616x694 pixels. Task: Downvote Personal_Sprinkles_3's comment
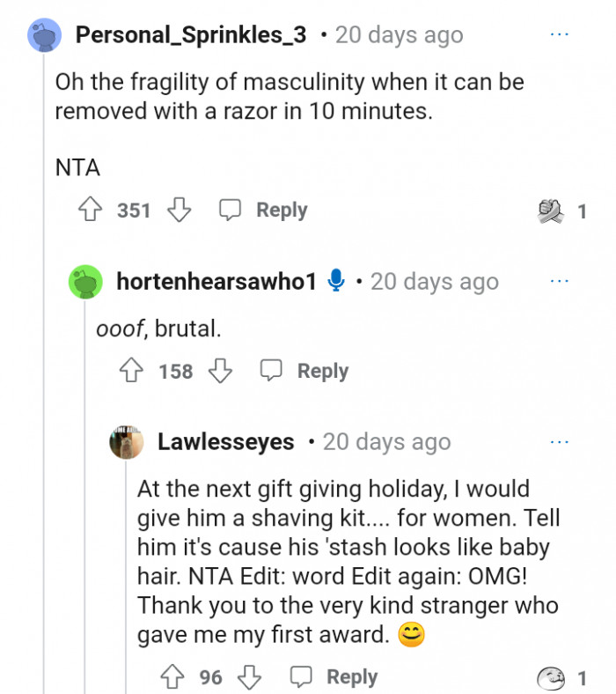point(180,210)
